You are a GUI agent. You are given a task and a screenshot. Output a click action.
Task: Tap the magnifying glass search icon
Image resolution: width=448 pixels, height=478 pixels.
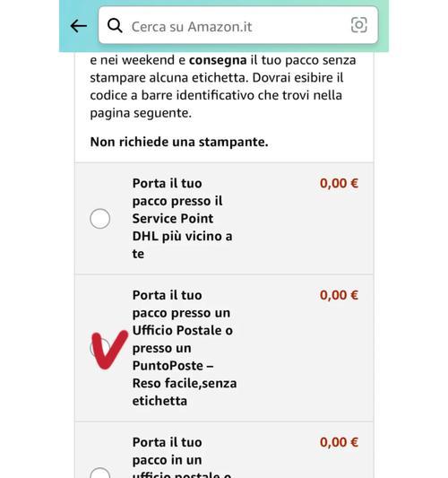click(x=115, y=25)
